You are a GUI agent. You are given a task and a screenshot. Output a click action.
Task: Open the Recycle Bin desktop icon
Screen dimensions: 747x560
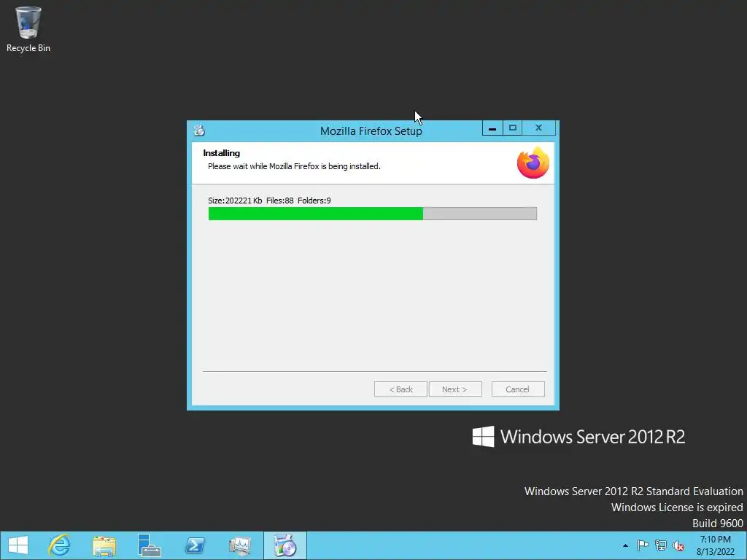pyautogui.click(x=28, y=28)
